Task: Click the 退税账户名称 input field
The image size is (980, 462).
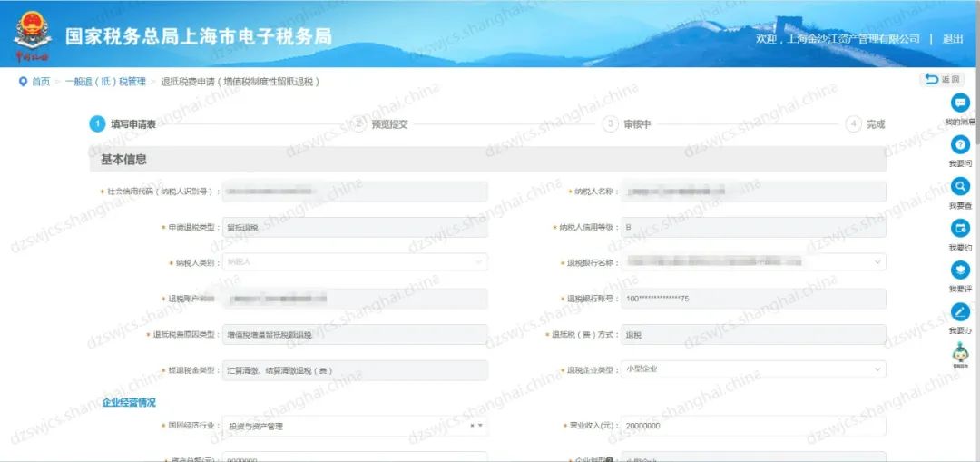Action: coord(355,299)
